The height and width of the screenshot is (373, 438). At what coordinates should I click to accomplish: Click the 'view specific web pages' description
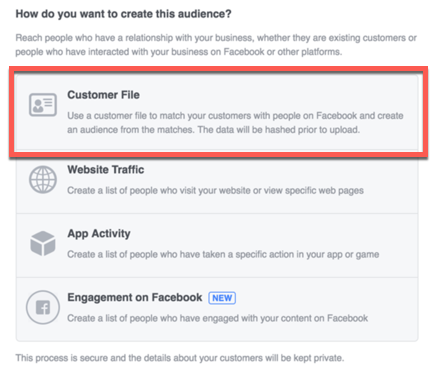215,191
